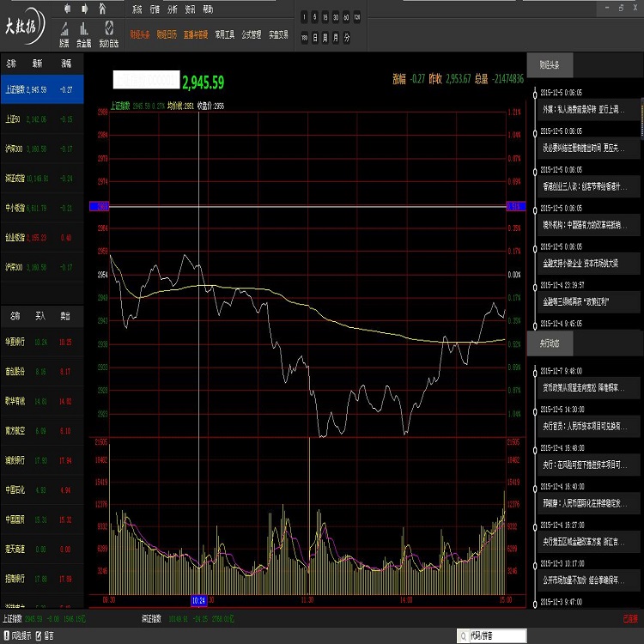
Task: Select the 120-minute period button
Action: coord(357,17)
